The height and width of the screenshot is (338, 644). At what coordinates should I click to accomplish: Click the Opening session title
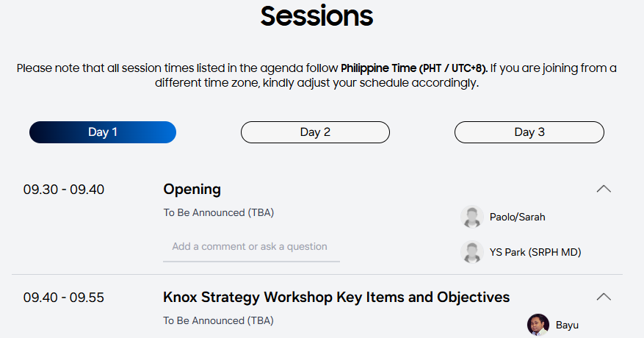point(192,189)
